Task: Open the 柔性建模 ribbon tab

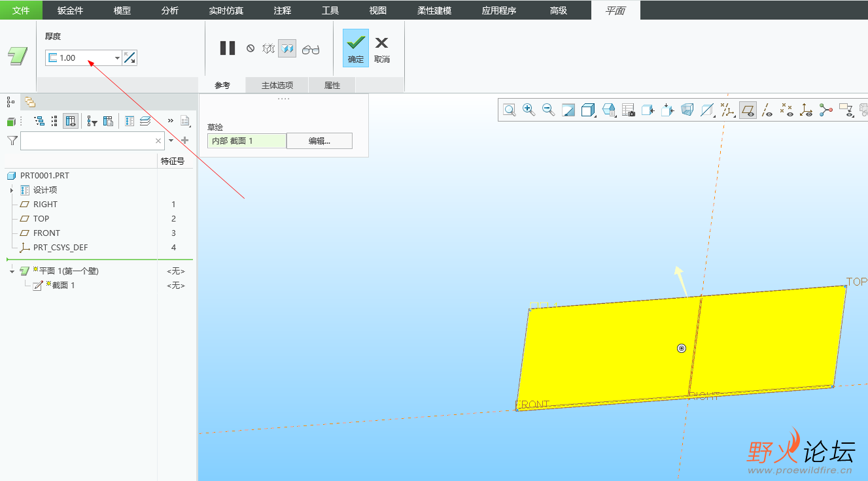Action: (434, 10)
